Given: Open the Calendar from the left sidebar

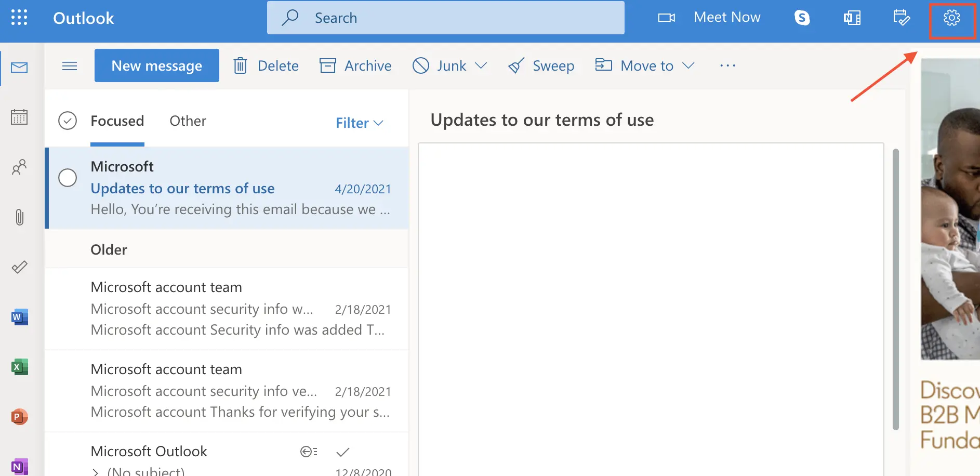Looking at the screenshot, I should (19, 117).
